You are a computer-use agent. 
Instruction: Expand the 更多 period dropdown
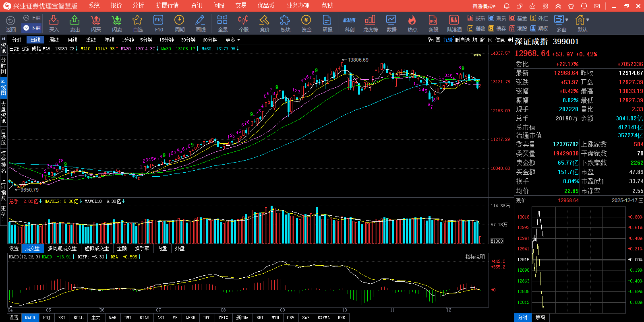233,40
